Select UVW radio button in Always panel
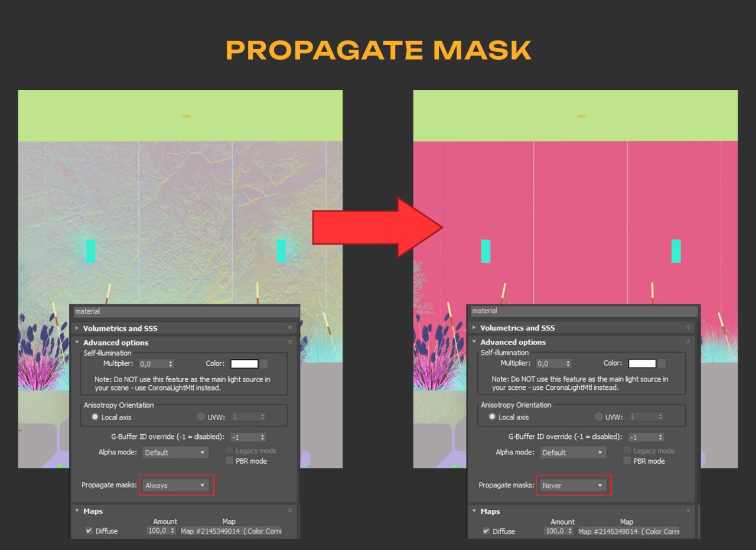The image size is (756, 550). pos(201,417)
